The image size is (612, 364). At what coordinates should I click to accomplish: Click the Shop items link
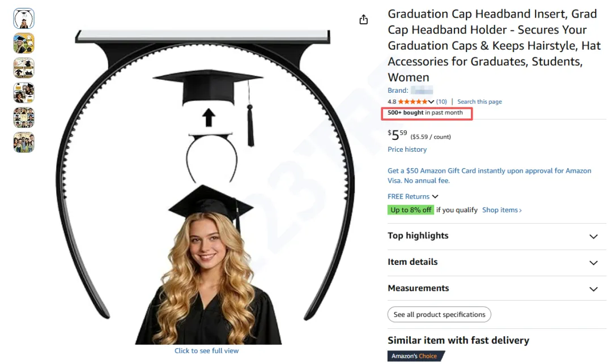pos(501,210)
